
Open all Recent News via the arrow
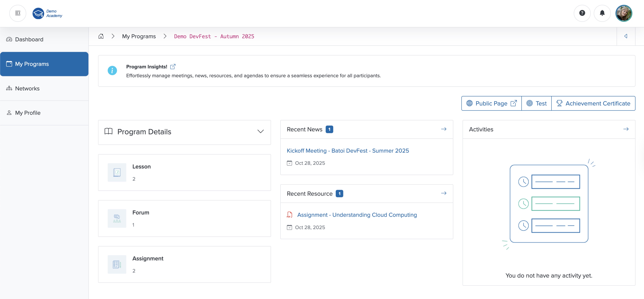click(x=443, y=129)
